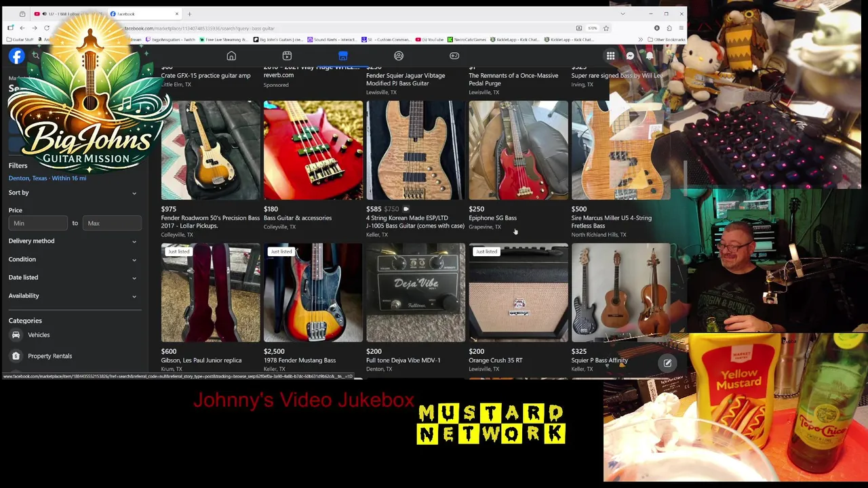This screenshot has width=868, height=488.
Task: Click the Min price field
Action: (38, 223)
